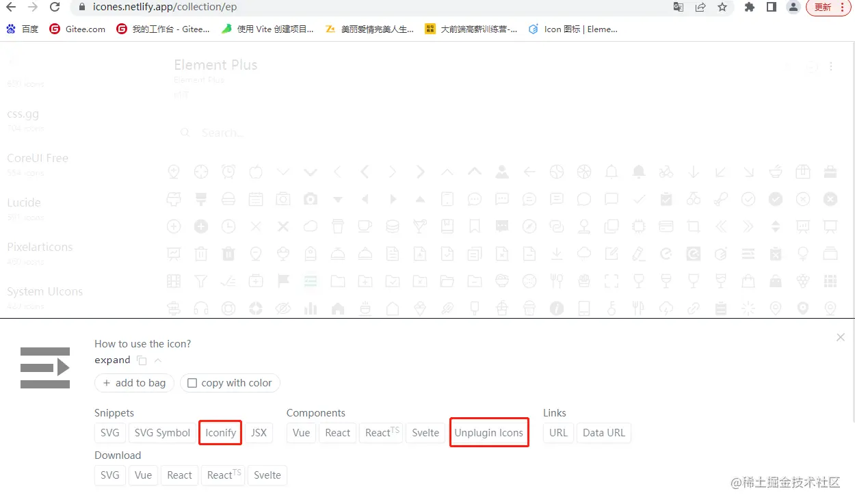This screenshot has height=504, width=855.
Task: Copy SVG snippet under Snippets
Action: tap(110, 433)
